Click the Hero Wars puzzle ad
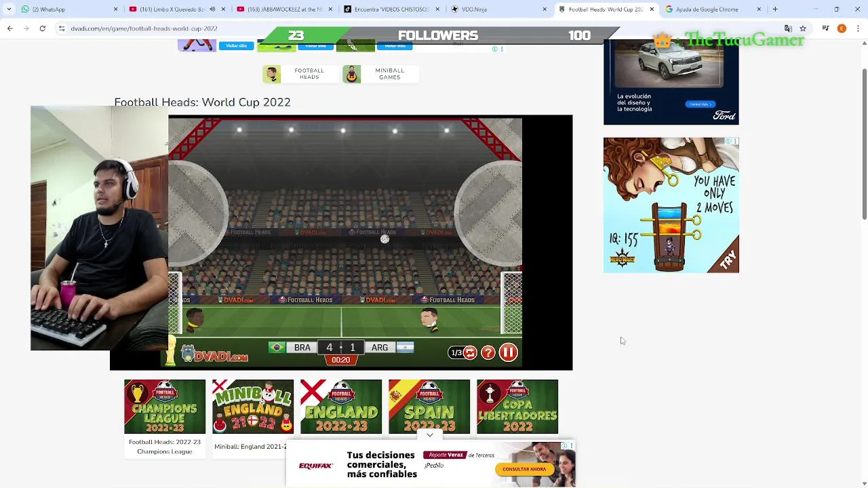868x488 pixels. pos(671,205)
